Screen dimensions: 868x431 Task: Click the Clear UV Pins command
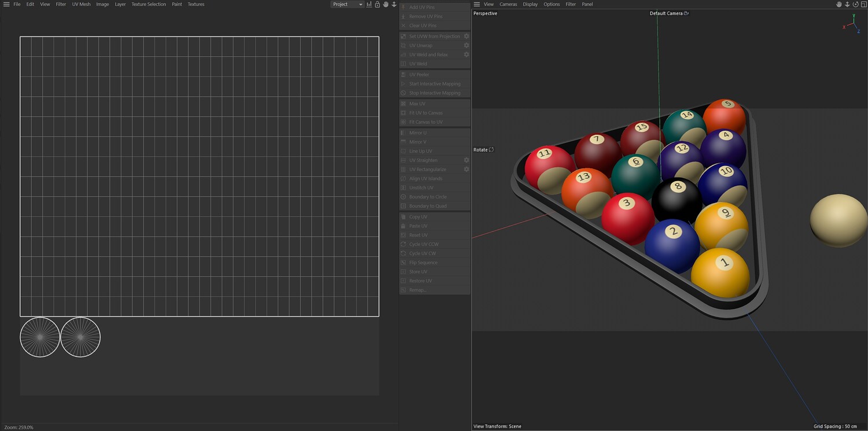(435, 25)
